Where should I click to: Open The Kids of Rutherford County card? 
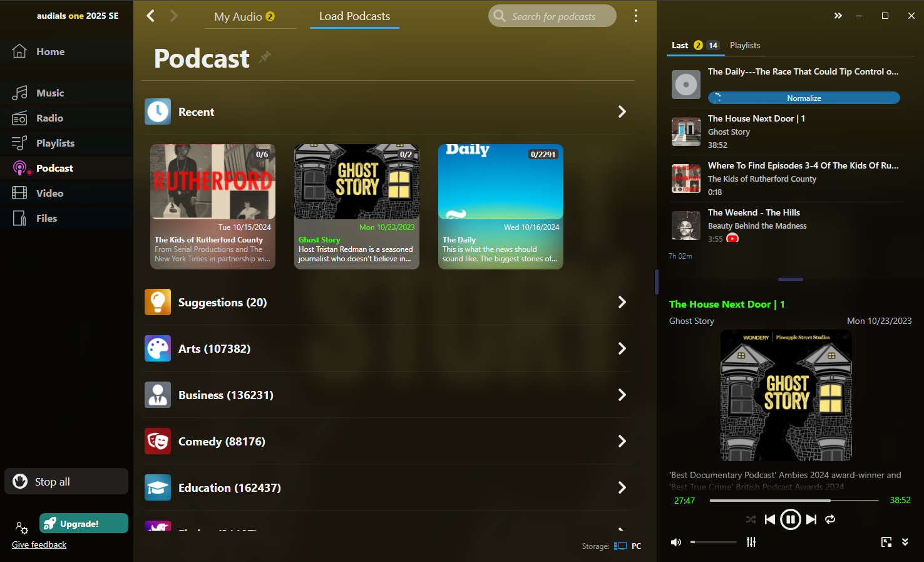pyautogui.click(x=213, y=207)
